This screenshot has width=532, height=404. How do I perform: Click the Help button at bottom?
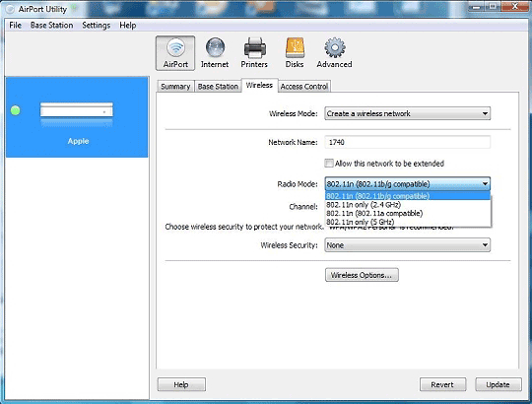coord(181,384)
